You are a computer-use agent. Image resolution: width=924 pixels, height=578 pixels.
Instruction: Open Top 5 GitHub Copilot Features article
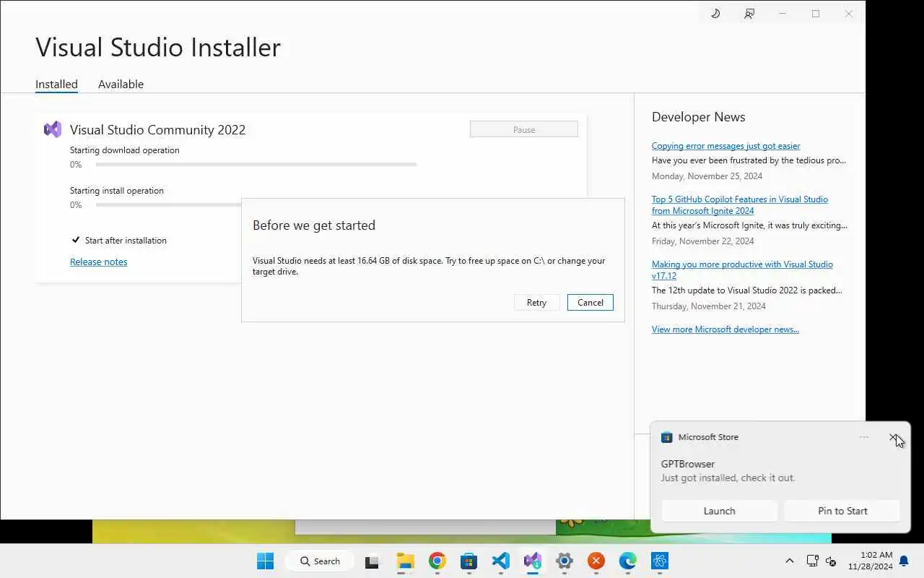point(740,205)
